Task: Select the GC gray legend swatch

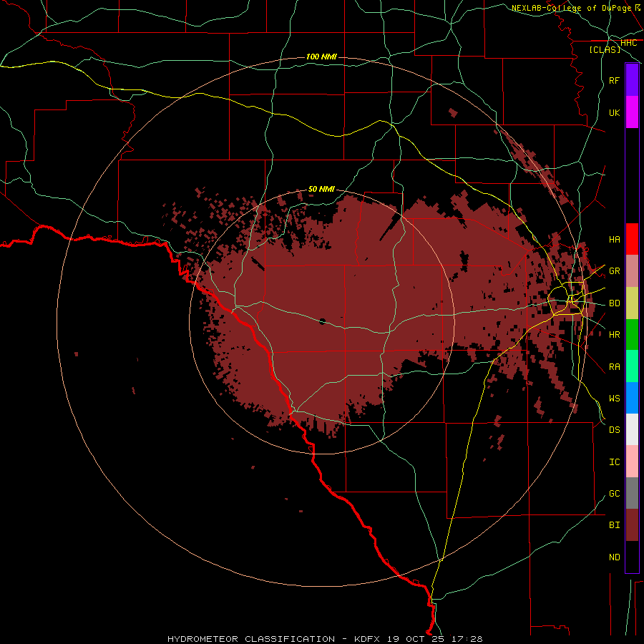Action: tap(632, 493)
